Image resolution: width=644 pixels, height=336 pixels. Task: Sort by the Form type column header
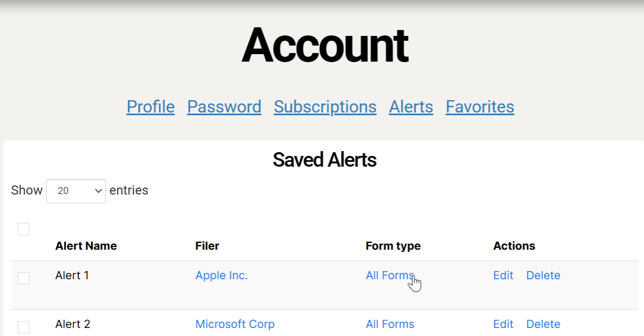point(393,246)
